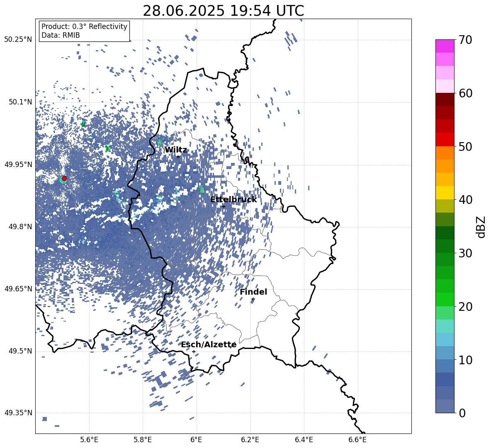Click the colorbar tick value 0

click(462, 413)
